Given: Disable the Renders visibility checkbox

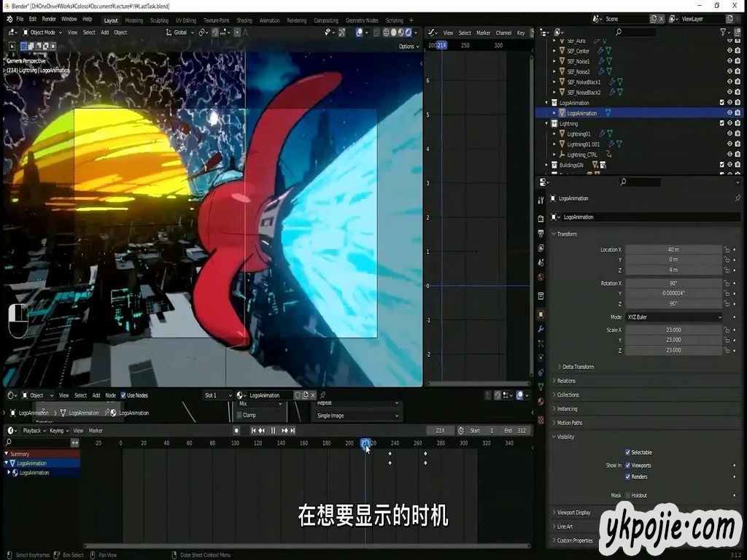Looking at the screenshot, I should coord(627,477).
